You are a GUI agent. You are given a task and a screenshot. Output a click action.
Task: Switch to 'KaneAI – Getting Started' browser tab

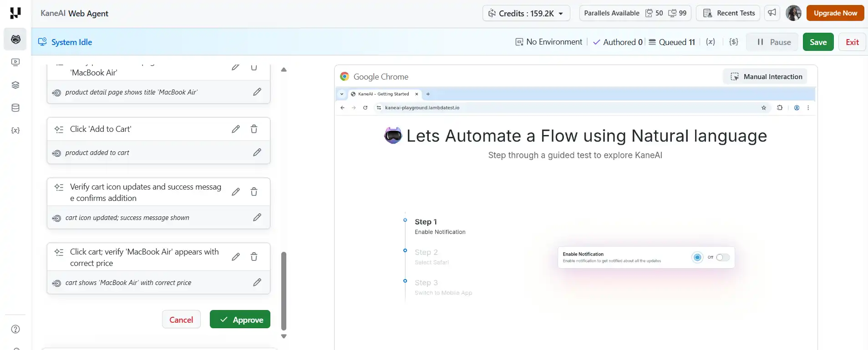[x=385, y=94]
